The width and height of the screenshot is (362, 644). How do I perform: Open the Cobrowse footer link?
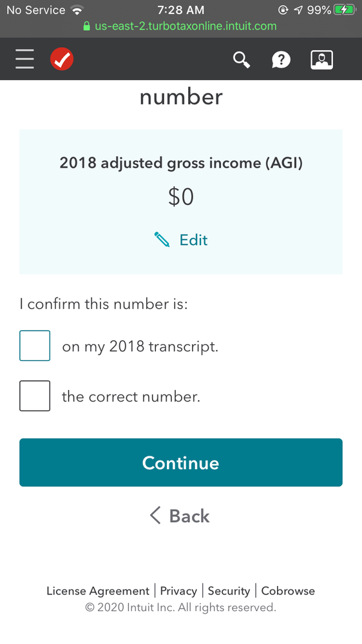[x=288, y=591]
